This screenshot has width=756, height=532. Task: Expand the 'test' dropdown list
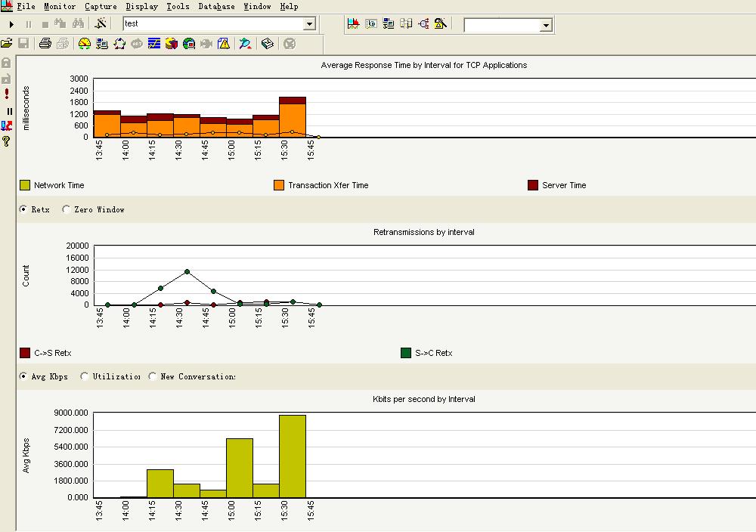pyautogui.click(x=308, y=24)
